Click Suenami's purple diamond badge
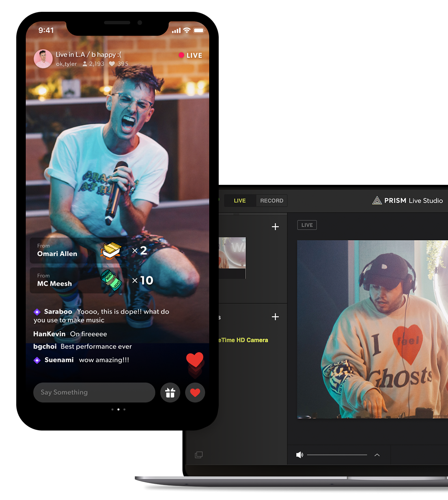This screenshot has width=448, height=500. coord(37,360)
